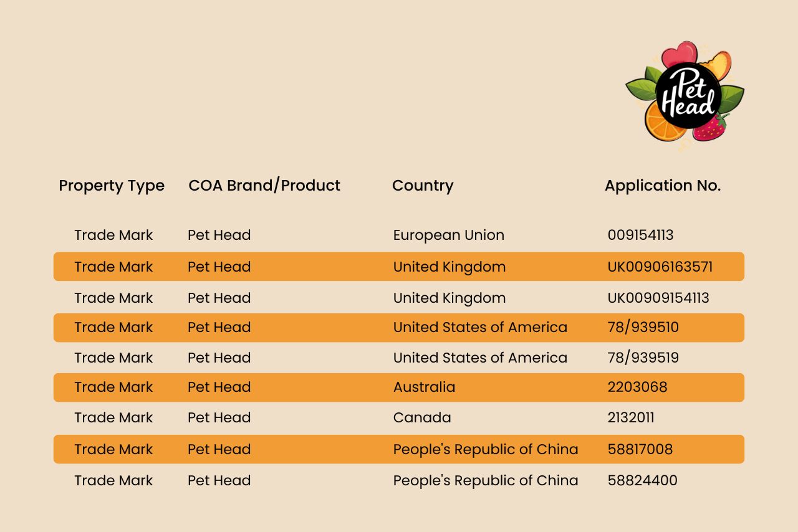The height and width of the screenshot is (532, 798).
Task: Select the Country column header
Action: click(423, 186)
